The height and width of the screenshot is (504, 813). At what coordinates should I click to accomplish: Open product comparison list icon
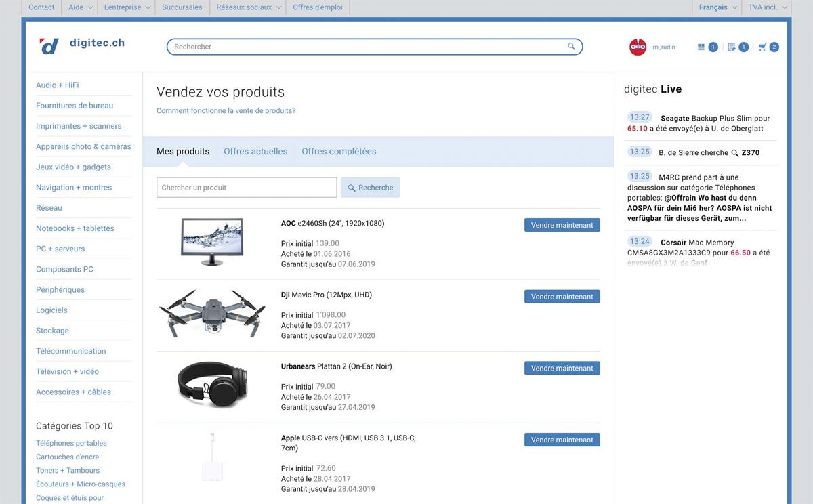701,47
